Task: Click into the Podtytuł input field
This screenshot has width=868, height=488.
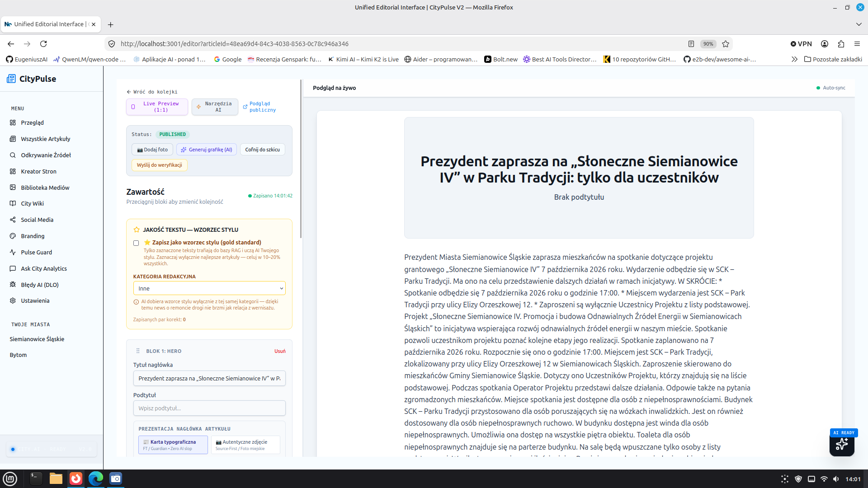Action: 209,408
